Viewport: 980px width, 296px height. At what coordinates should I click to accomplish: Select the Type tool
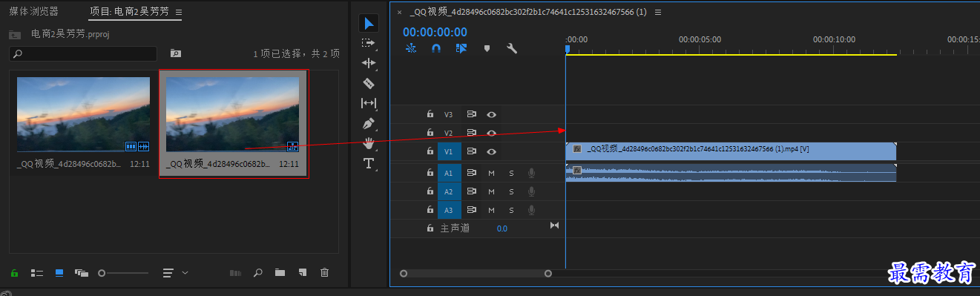(369, 163)
